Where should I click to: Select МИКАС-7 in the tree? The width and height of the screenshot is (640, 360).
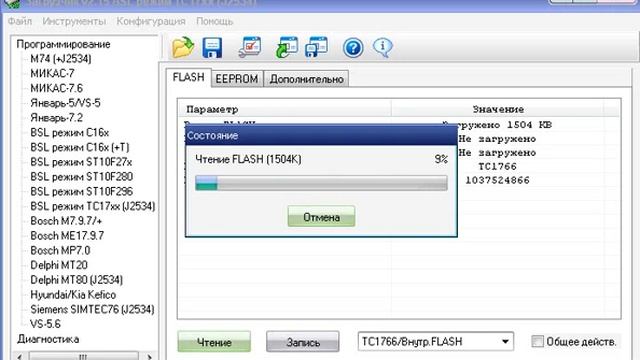[53, 73]
